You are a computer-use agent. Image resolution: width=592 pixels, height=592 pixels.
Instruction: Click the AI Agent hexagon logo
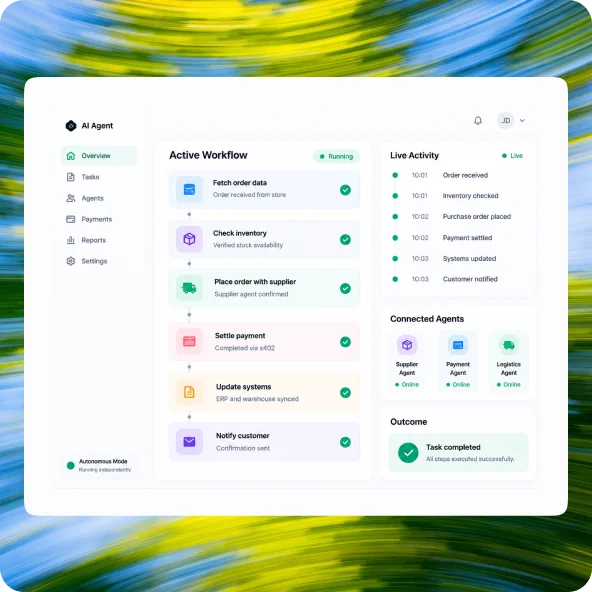click(x=71, y=126)
